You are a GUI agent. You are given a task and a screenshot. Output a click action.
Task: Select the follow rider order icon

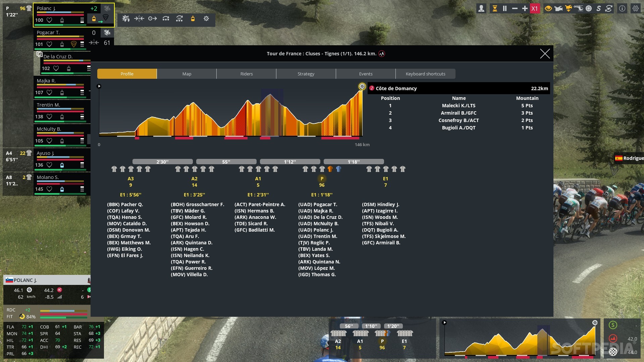153,19
